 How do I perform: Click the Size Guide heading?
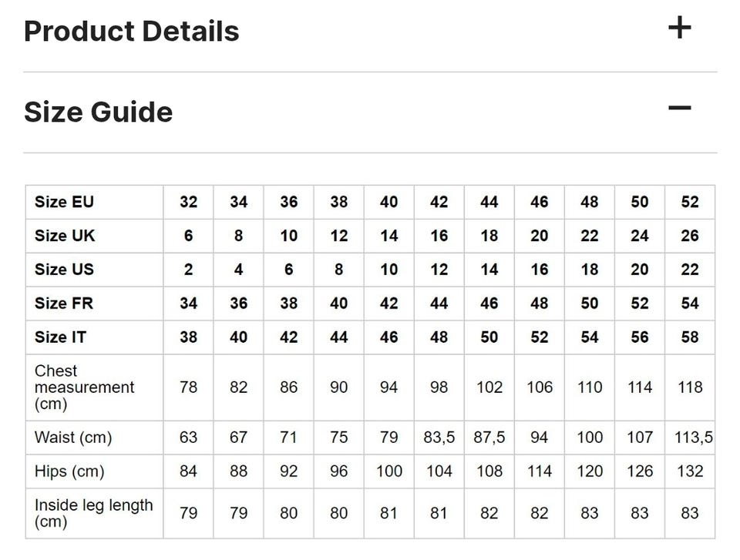click(99, 112)
